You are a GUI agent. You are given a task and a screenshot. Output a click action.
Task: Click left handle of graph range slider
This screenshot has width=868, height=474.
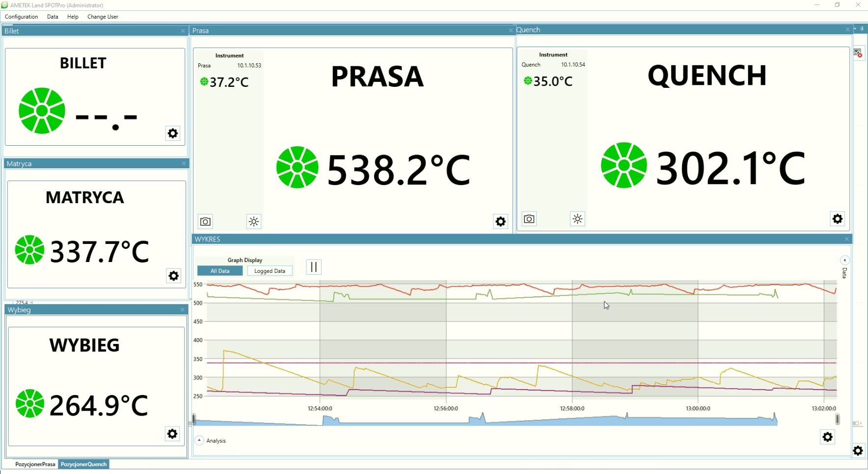[194, 419]
